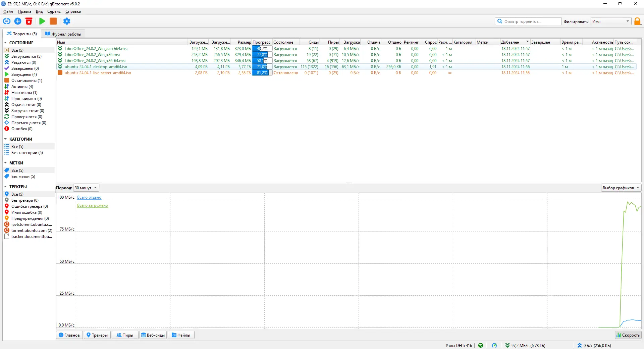The image size is (644, 349).
Task: Filter by the ipv6.torrent.ubuntu.c... tracker
Action: (29, 225)
